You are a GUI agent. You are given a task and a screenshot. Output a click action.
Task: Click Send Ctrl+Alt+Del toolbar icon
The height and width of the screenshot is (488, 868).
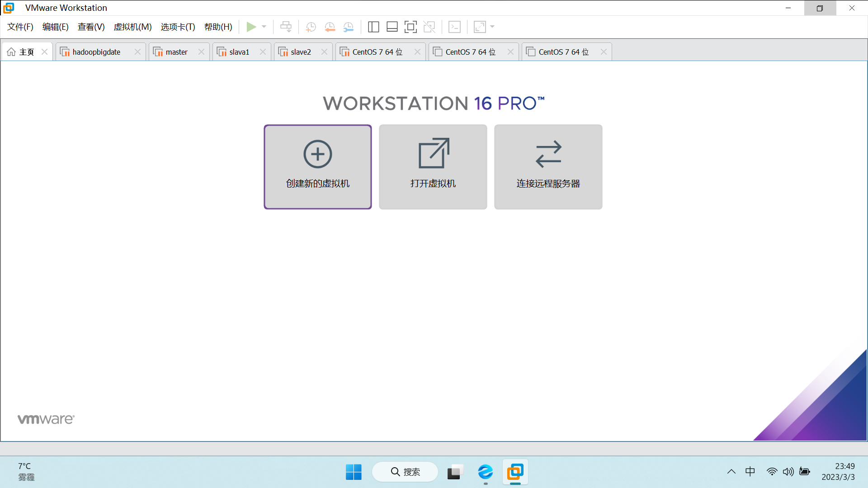(286, 27)
